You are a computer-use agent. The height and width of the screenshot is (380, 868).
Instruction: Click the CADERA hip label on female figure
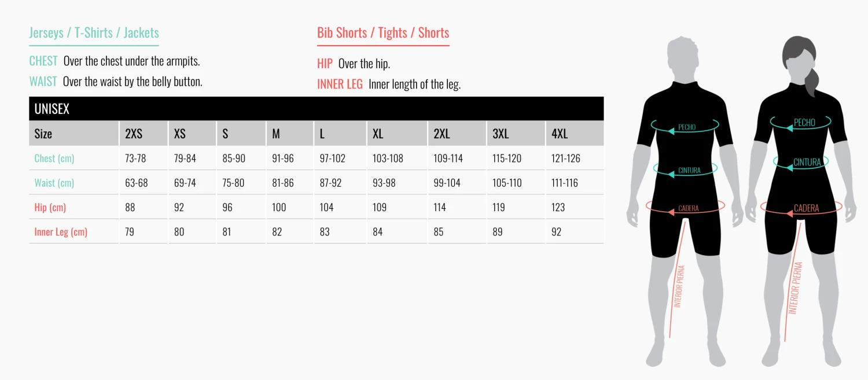[806, 208]
